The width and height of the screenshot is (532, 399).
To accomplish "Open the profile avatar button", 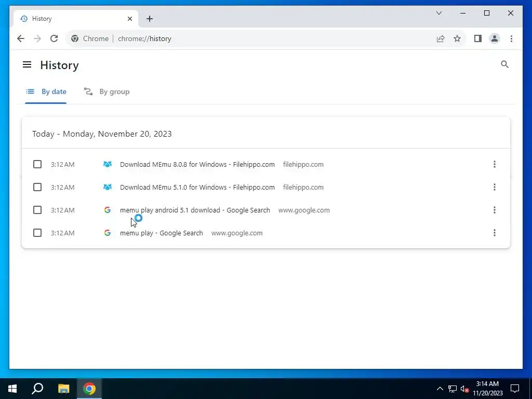I will coord(495,38).
